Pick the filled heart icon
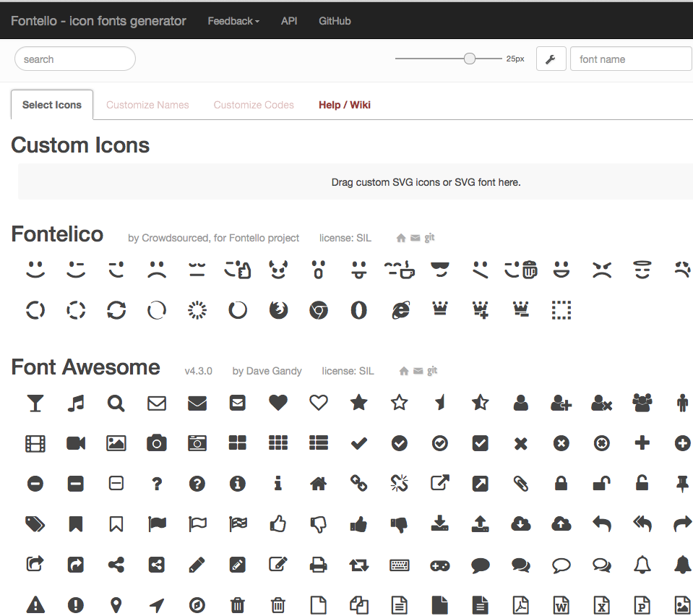Image resolution: width=693 pixels, height=616 pixels. point(278,403)
